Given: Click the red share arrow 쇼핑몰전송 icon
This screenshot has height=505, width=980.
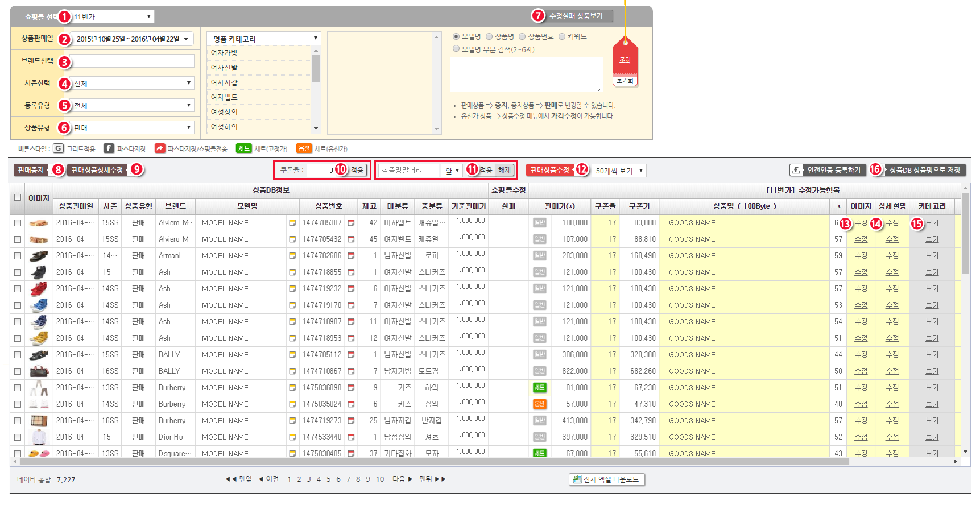Looking at the screenshot, I should pos(160,148).
